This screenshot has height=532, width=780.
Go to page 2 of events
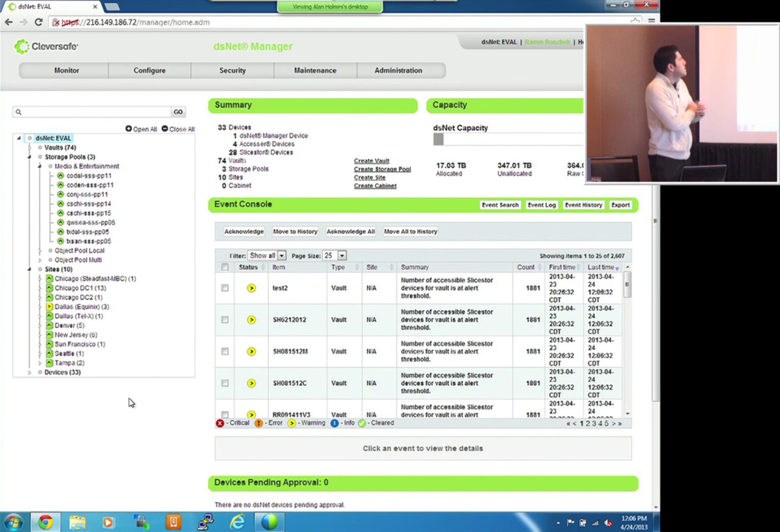coord(588,423)
